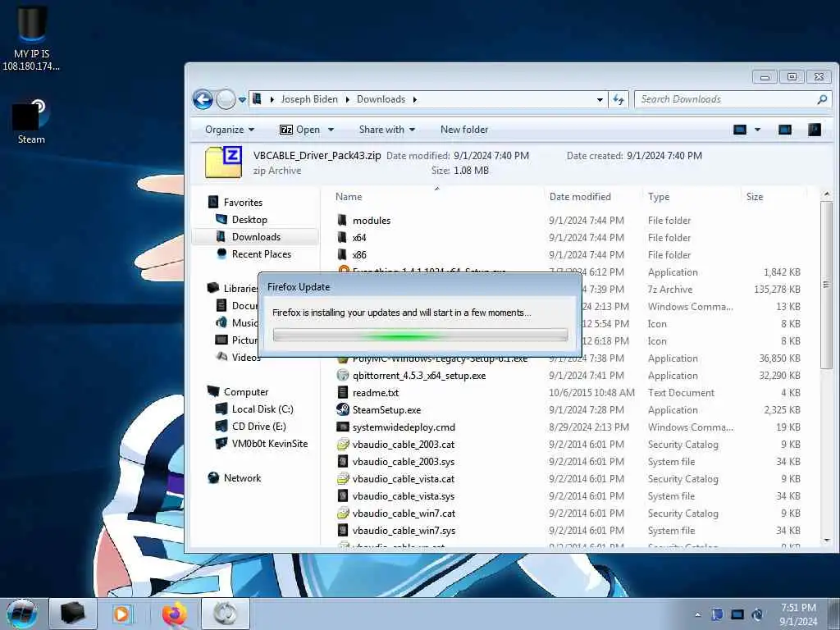
Task: Select Network in the navigation pane
Action: (242, 478)
